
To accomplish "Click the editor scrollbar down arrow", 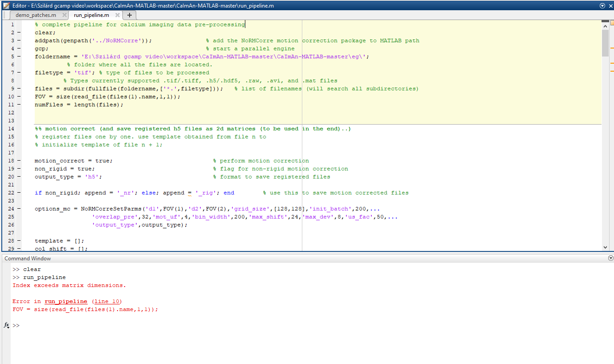I will [x=605, y=247].
